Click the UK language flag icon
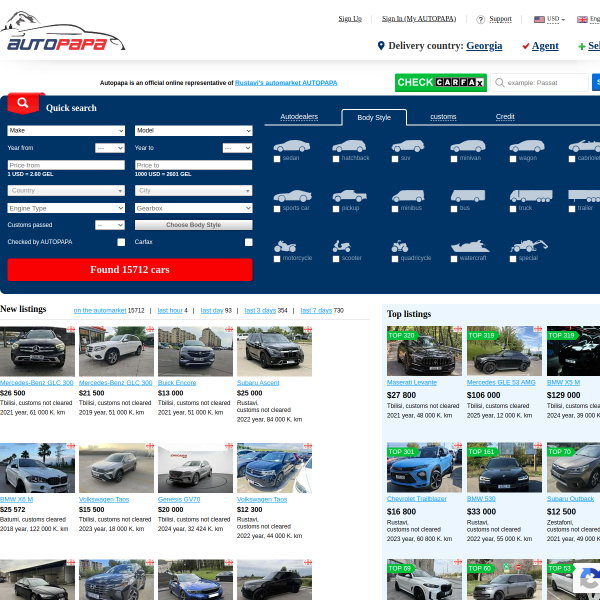This screenshot has width=600, height=600. pyautogui.click(x=582, y=19)
